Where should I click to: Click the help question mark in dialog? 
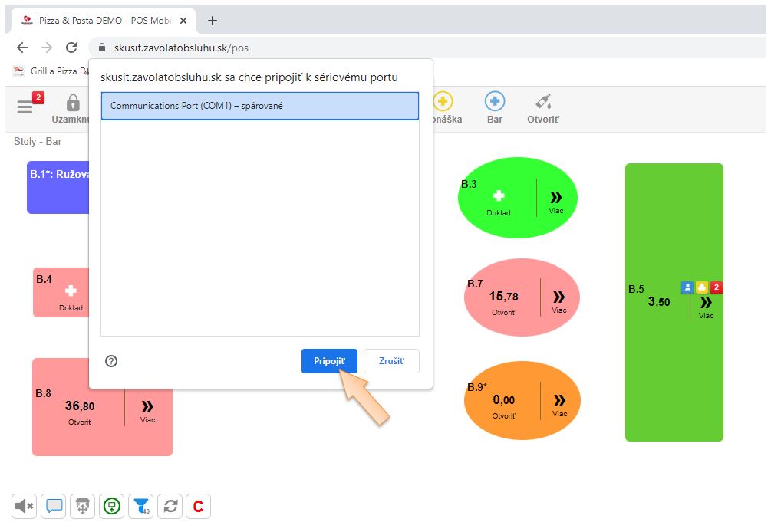click(111, 361)
